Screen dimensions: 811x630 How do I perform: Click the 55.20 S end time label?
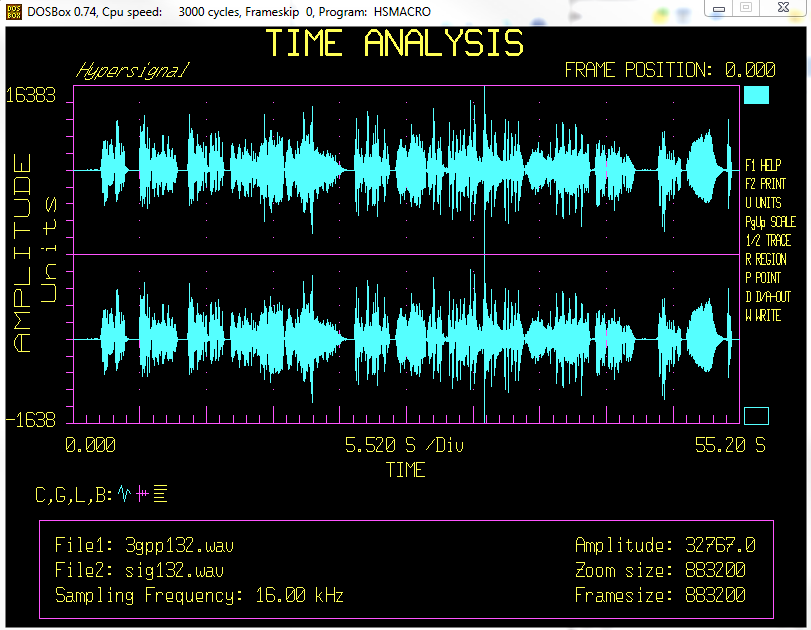[730, 445]
